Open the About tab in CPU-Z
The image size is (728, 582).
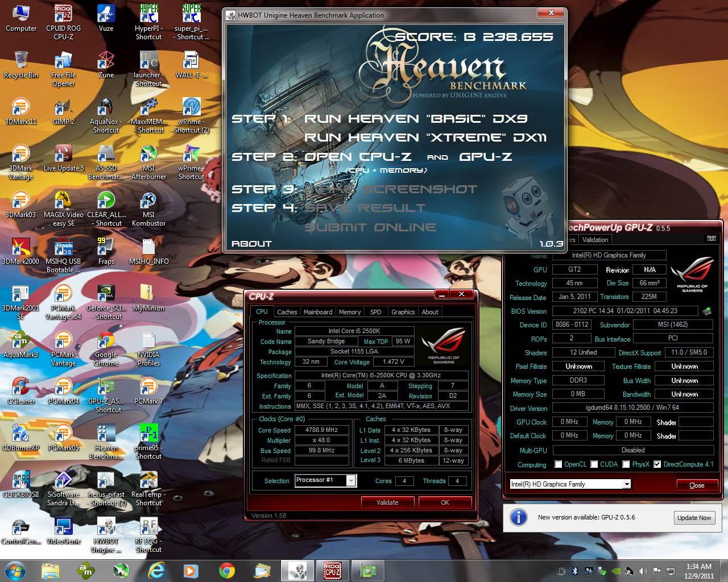[x=430, y=312]
